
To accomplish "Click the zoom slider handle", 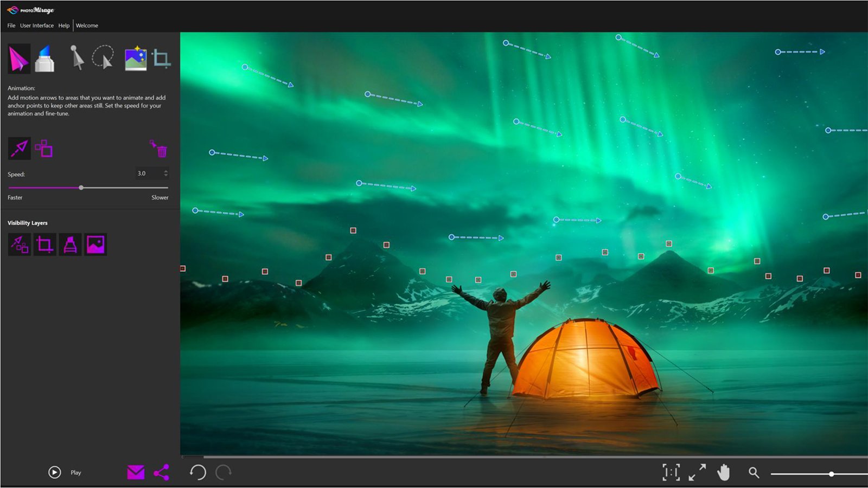I will (x=831, y=474).
